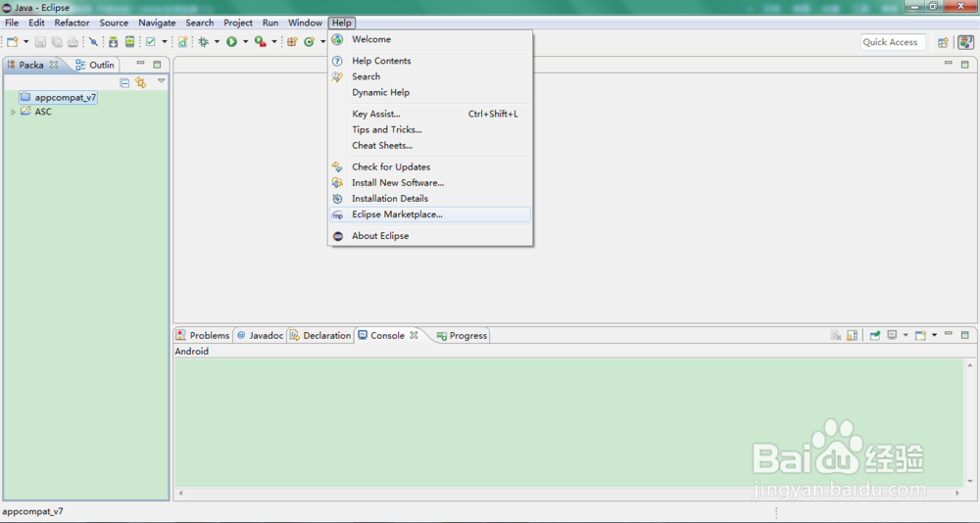Viewport: 980px width, 523px height.
Task: Switch to the Outline tab
Action: coord(95,65)
